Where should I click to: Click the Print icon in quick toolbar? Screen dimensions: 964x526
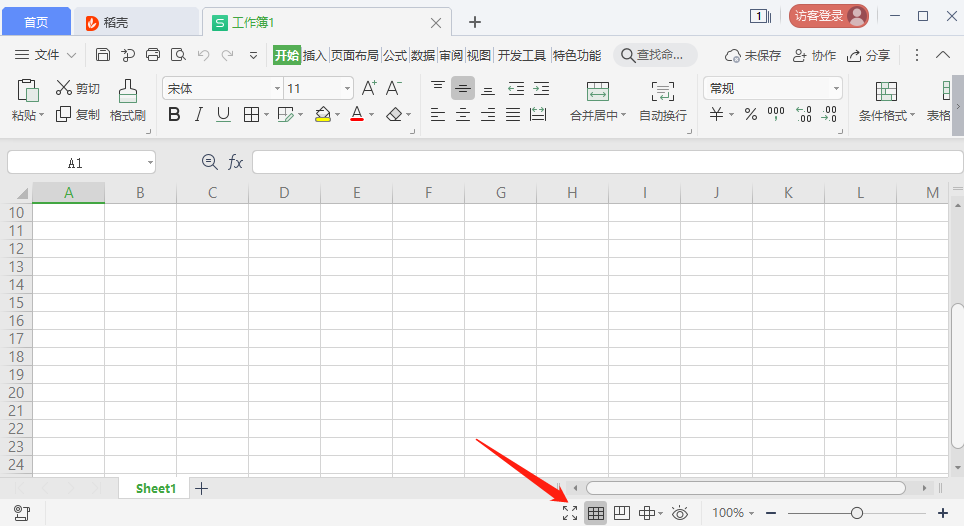coord(152,55)
